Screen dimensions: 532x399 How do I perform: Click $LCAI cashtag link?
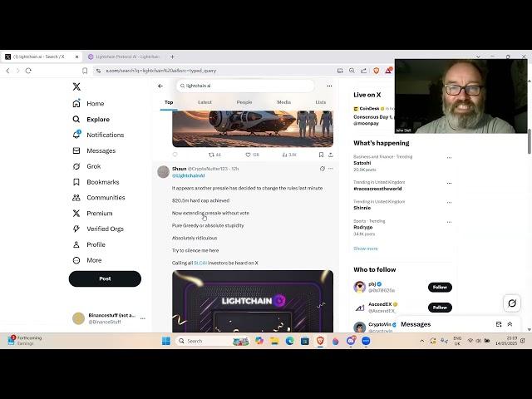pos(200,263)
